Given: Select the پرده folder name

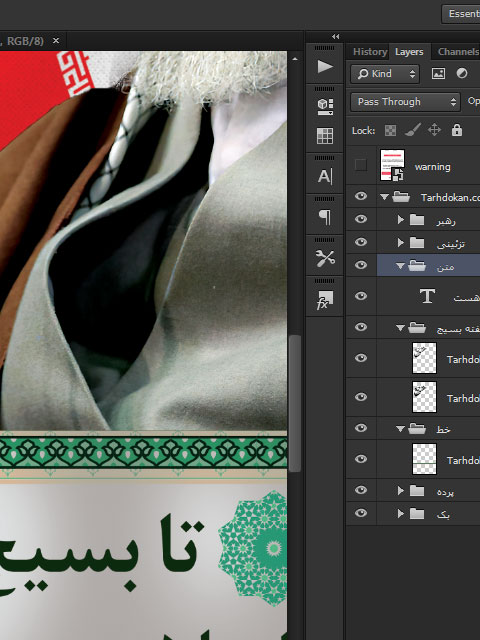Looking at the screenshot, I should tap(445, 492).
